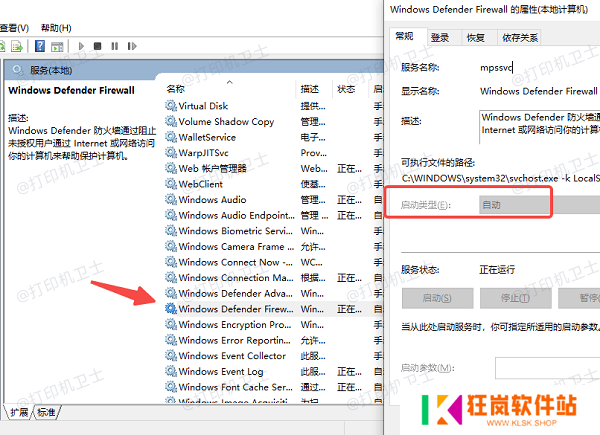
Task: Select the WalletService row name
Action: pos(207,137)
